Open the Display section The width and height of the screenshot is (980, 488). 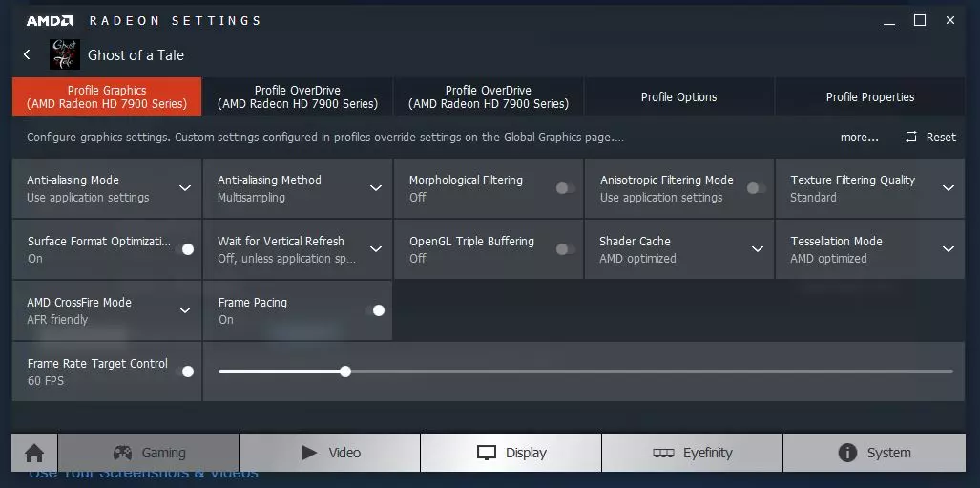[x=511, y=453]
